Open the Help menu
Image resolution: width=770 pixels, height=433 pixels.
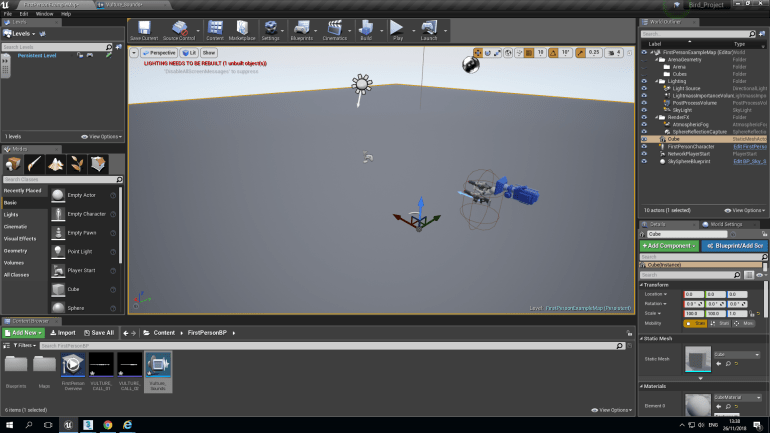pos(66,14)
